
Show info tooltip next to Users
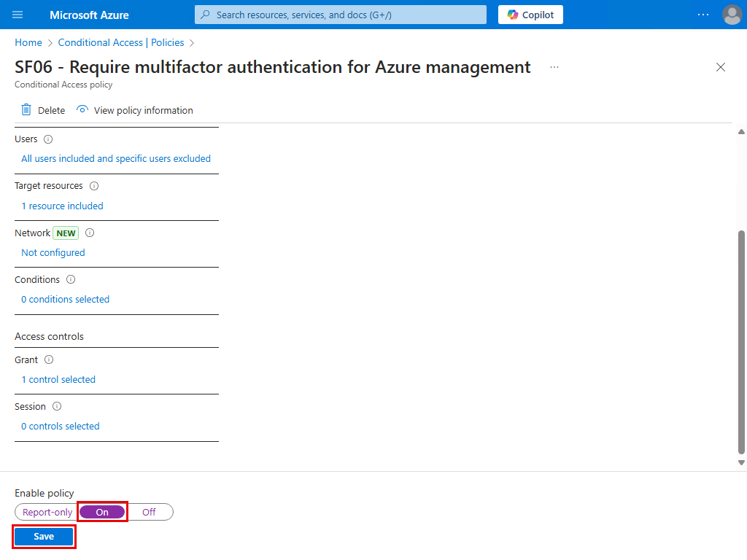click(x=48, y=139)
